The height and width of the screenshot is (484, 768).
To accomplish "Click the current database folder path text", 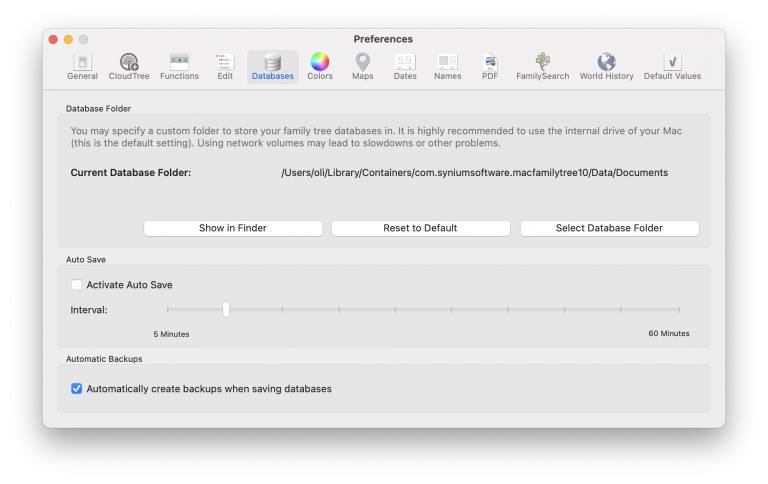I will point(474,172).
